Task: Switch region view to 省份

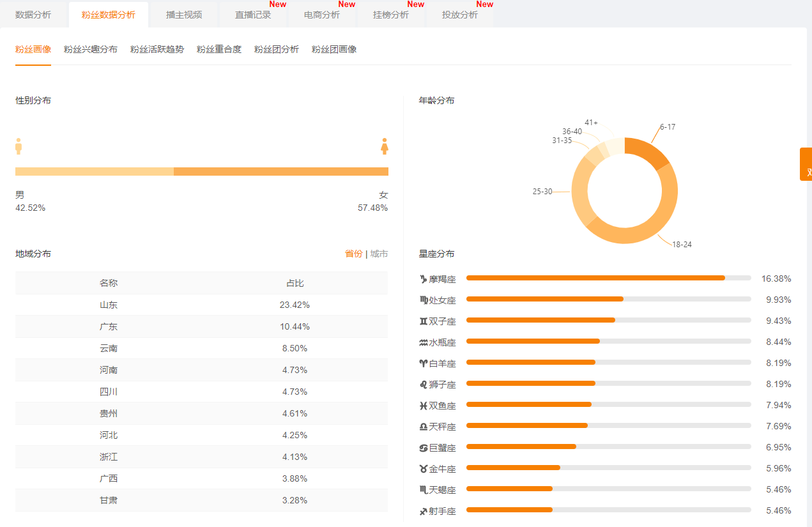Action: [x=353, y=254]
